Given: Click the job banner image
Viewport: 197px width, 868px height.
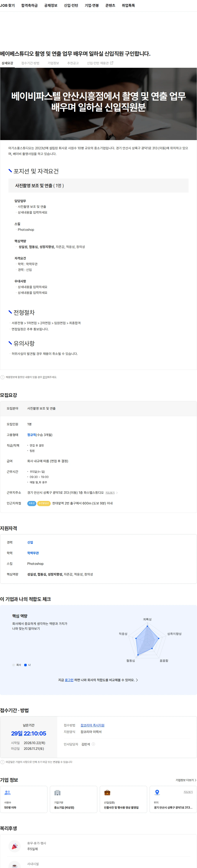Looking at the screenshot, I should coord(98,104).
